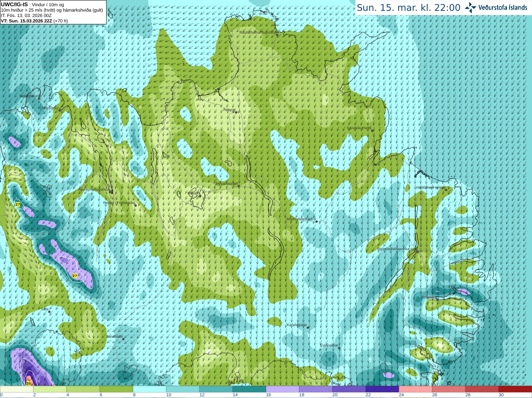Click the Akureyrarflugvöllur station label
Image resolution: width=532 pixels, height=398 pixels.
94,189
